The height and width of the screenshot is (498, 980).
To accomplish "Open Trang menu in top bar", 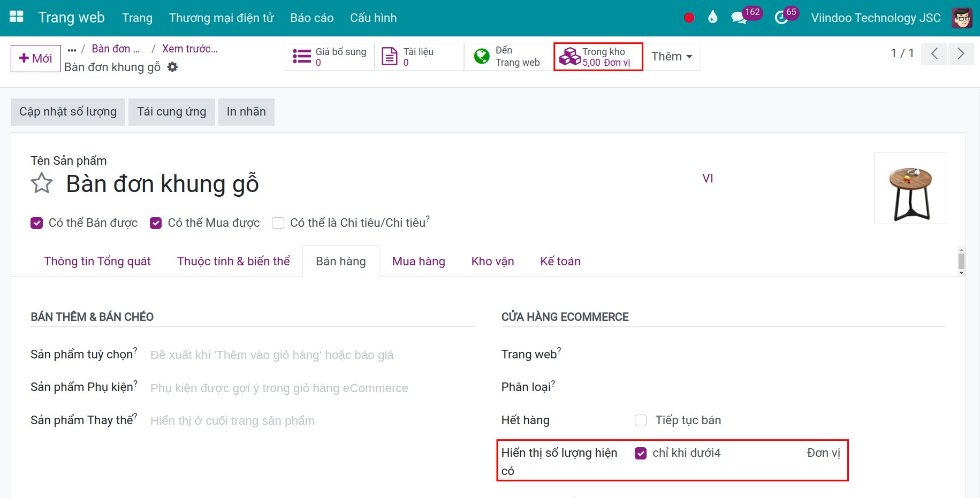I will 137,18.
